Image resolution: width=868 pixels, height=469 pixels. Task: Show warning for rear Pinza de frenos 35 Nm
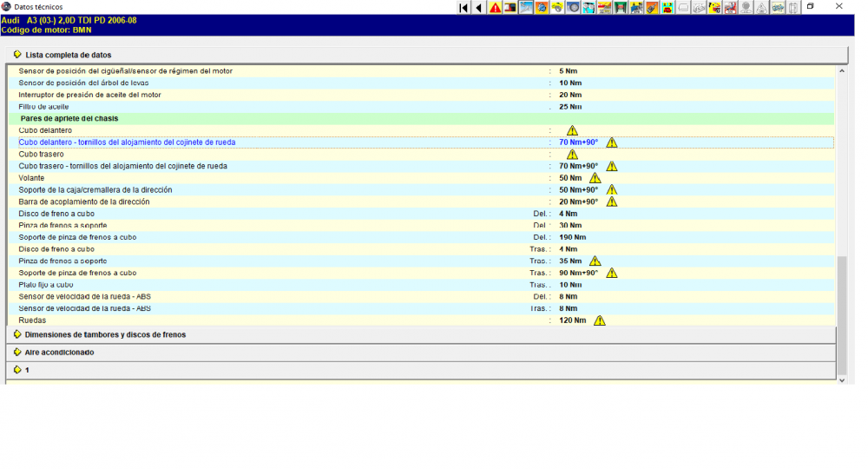click(595, 261)
